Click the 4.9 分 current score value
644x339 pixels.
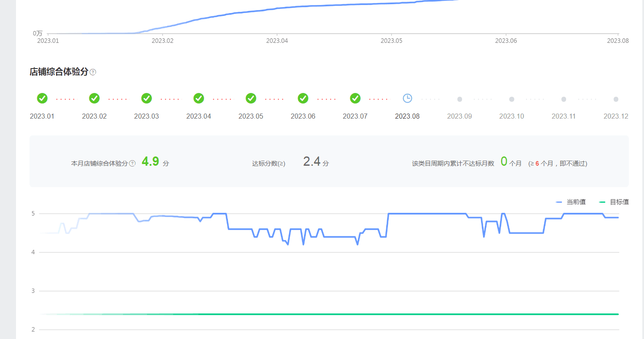(155, 162)
